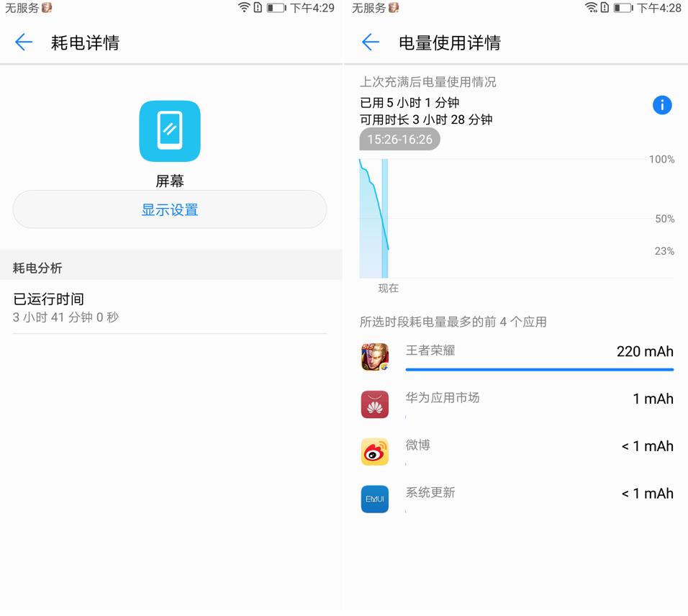Tap the 现在 label below the chart
688x616 pixels.
click(388, 288)
